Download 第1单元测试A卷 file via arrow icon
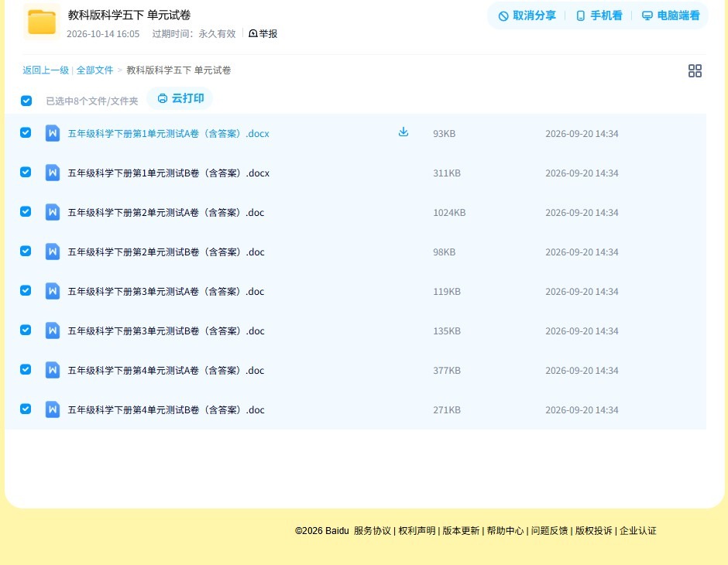The width and height of the screenshot is (728, 565). [x=403, y=132]
